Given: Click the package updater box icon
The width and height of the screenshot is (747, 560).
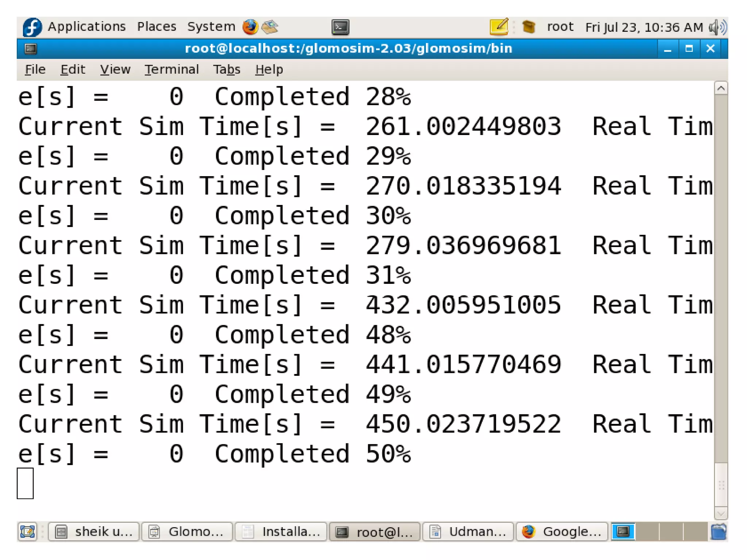Looking at the screenshot, I should pos(529,27).
